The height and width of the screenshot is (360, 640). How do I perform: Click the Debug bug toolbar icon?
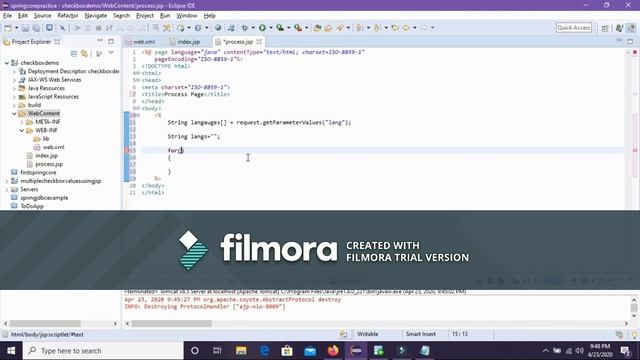[x=244, y=28]
